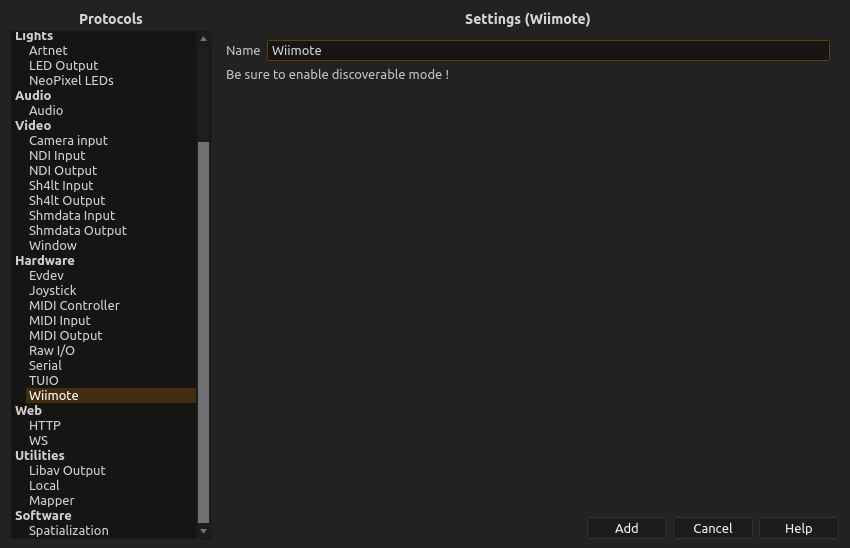Select MIDI Controller protocol
Viewport: 850px width, 548px height.
[x=74, y=305]
